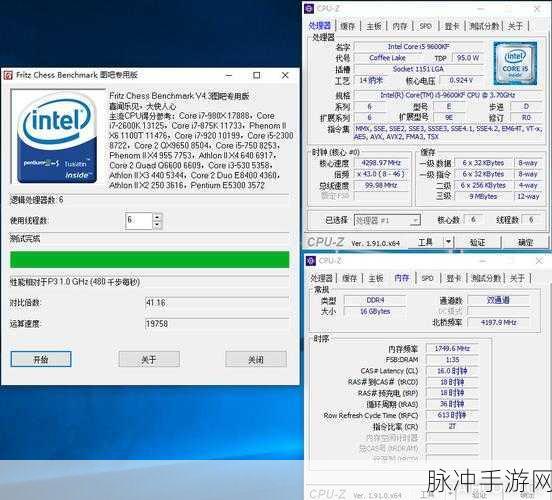Viewport: 552px width, 500px height.
Task: Open the 处理器 #1 selection dropdown
Action: pyautogui.click(x=387, y=220)
